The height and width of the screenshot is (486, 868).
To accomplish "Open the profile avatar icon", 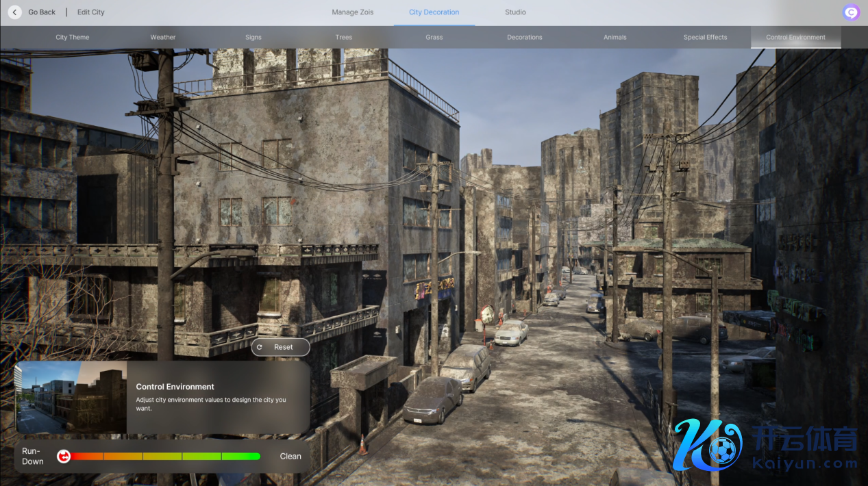I will [x=851, y=12].
